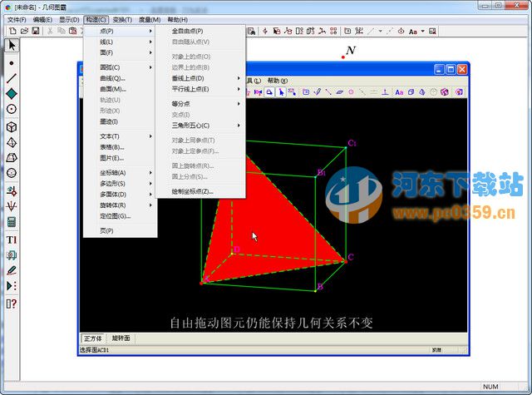This screenshot has height=395, width=532.
Task: Select the arrow selection tool in left toolbar
Action: [x=12, y=45]
